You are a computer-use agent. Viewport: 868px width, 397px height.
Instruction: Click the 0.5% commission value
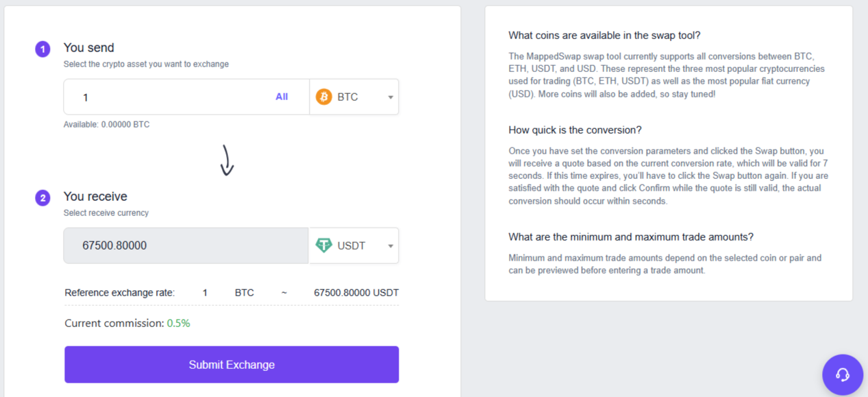click(179, 323)
